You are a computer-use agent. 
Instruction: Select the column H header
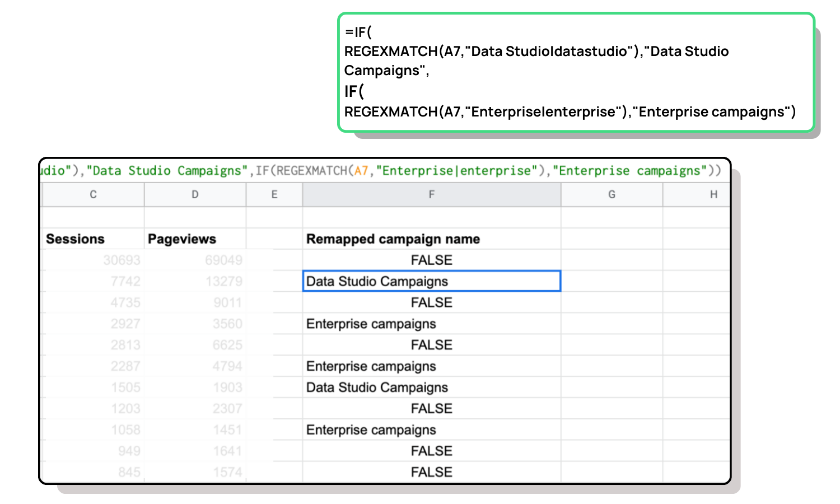[713, 194]
